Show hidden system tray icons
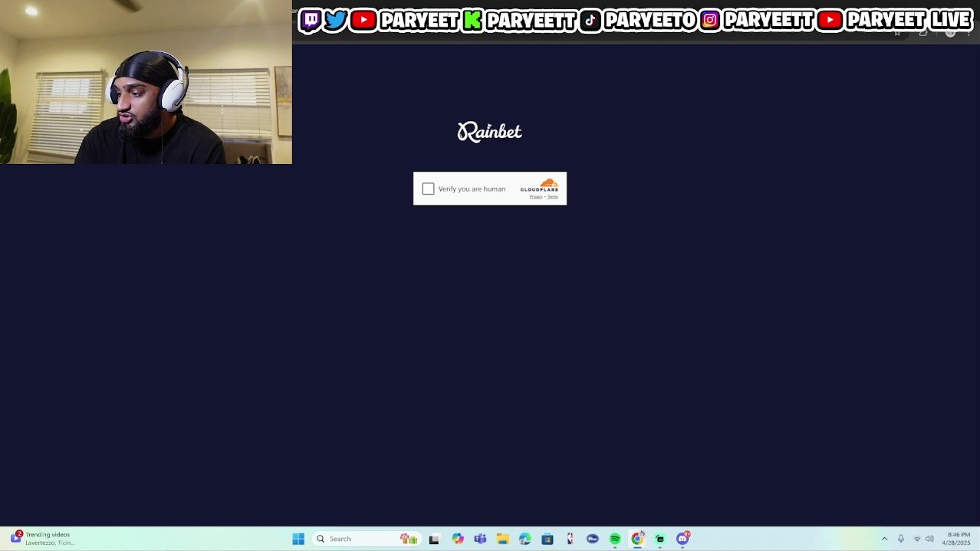980x551 pixels. pos(884,539)
